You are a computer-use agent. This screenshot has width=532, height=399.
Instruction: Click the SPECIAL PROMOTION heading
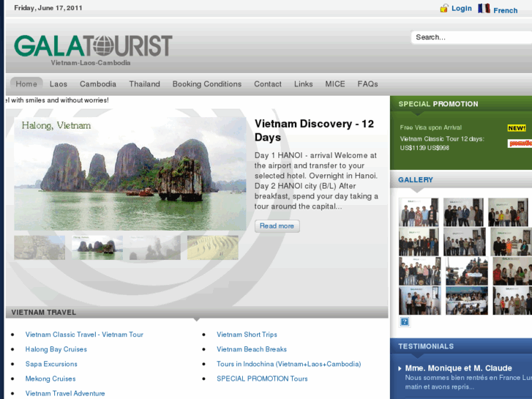[438, 104]
